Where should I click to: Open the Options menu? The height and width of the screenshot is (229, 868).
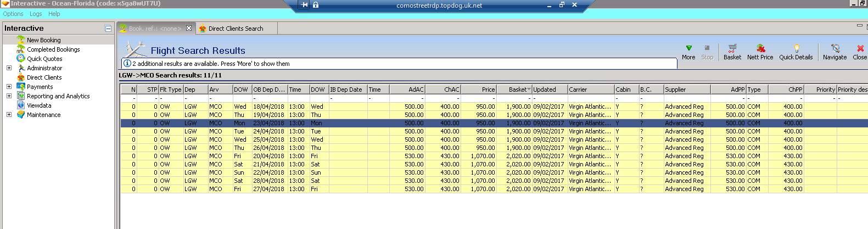[x=13, y=14]
